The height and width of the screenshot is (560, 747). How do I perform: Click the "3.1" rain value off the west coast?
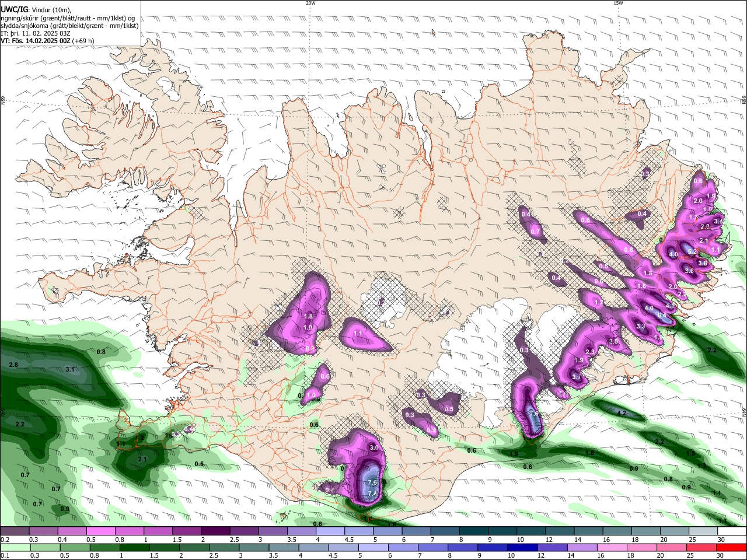(x=70, y=369)
